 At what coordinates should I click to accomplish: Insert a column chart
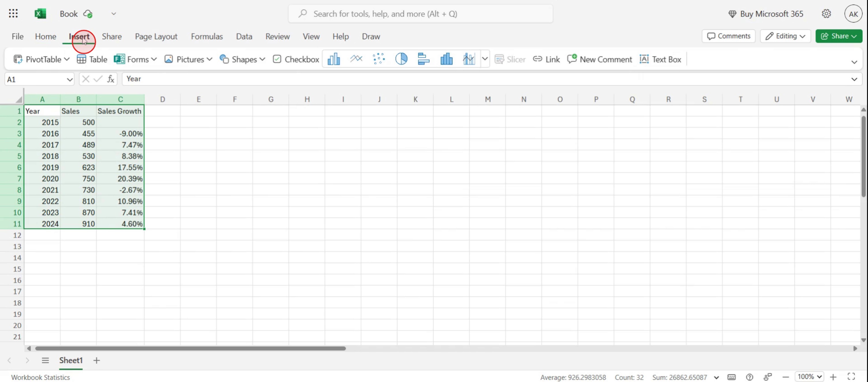pyautogui.click(x=334, y=59)
